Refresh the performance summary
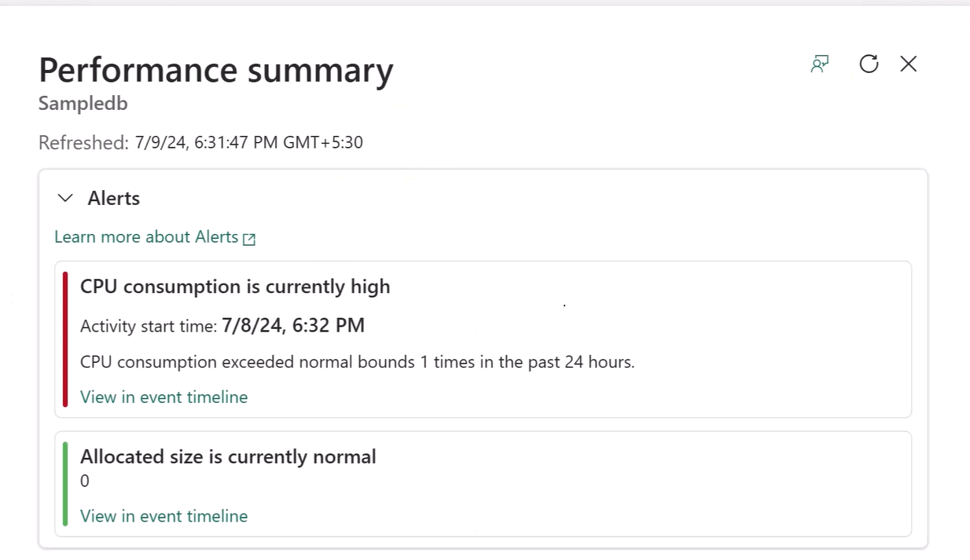This screenshot has height=560, width=970. [x=869, y=64]
